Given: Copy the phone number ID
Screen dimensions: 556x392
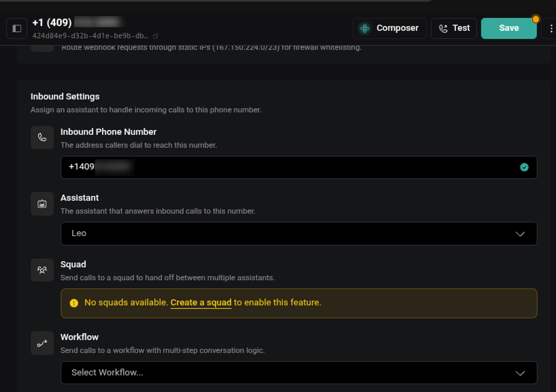Looking at the screenshot, I should coord(155,36).
